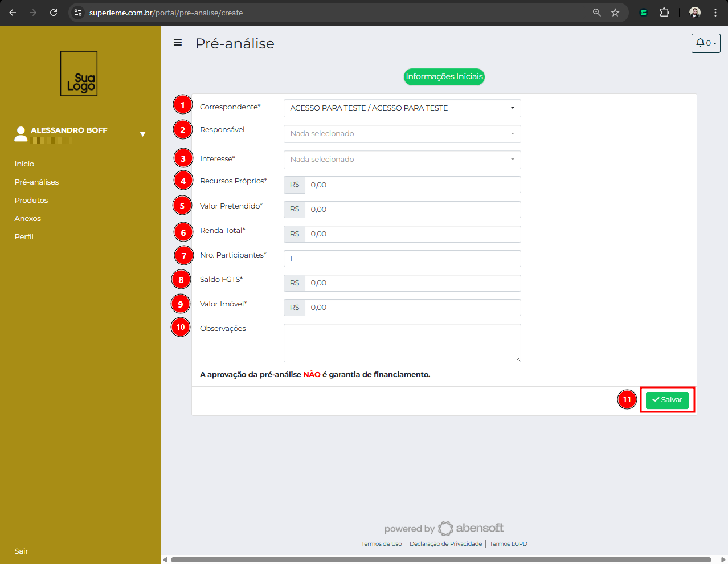Click the Valor Pretendido input field

pos(412,210)
